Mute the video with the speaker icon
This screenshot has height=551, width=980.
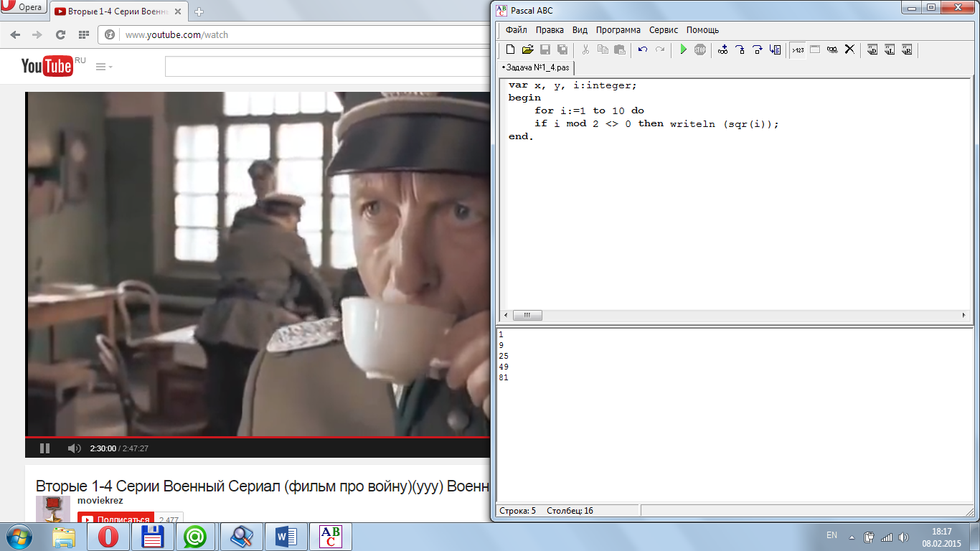74,448
